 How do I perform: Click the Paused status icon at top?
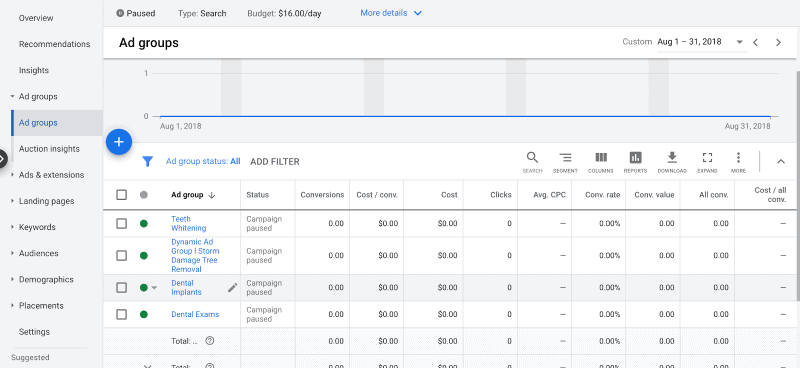click(x=120, y=13)
